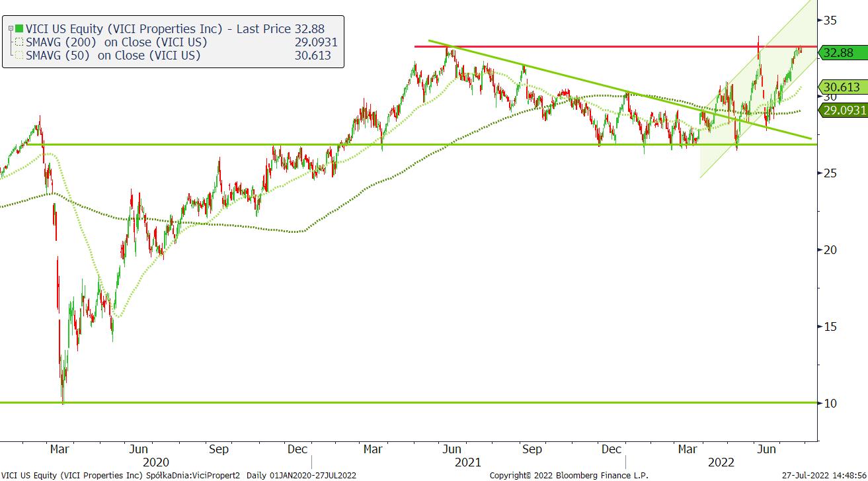This screenshot has height=481, width=868.
Task: Select the descending green trendline
Action: pyautogui.click(x=620, y=89)
